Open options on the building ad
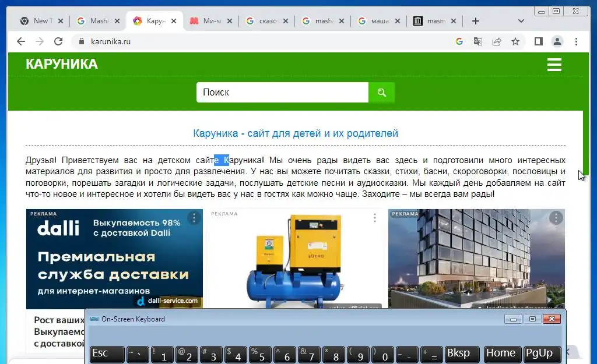The width and height of the screenshot is (597, 364). pyautogui.click(x=556, y=218)
